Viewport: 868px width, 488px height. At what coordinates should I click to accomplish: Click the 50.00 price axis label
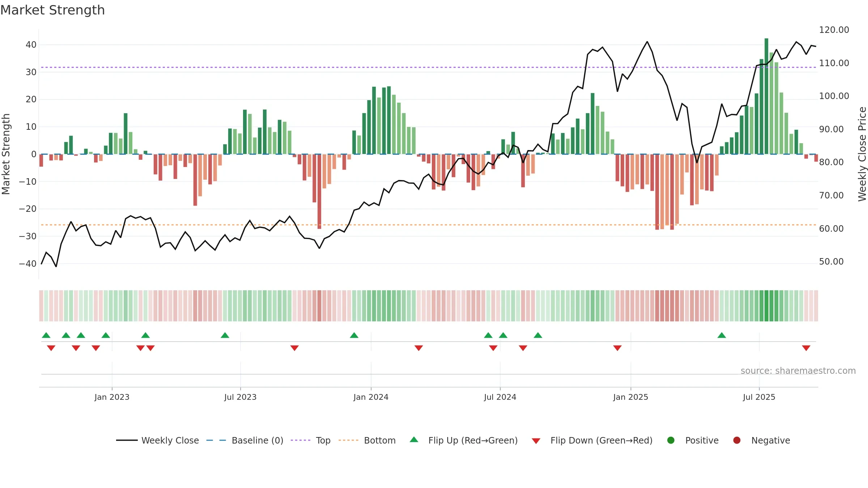831,262
